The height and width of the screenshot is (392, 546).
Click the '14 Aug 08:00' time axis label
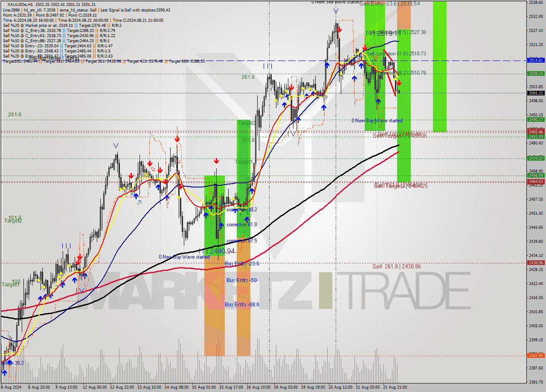click(177, 387)
